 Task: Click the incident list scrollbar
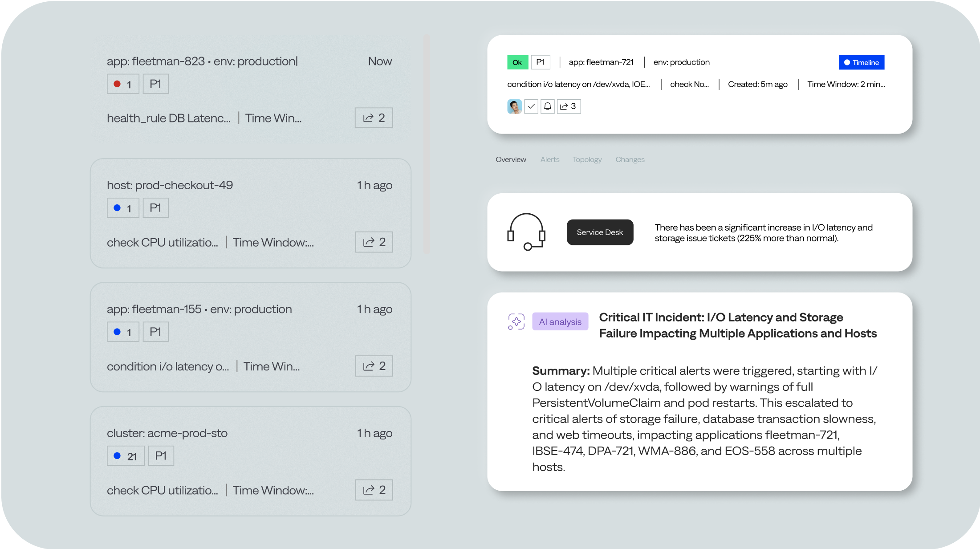(427, 145)
